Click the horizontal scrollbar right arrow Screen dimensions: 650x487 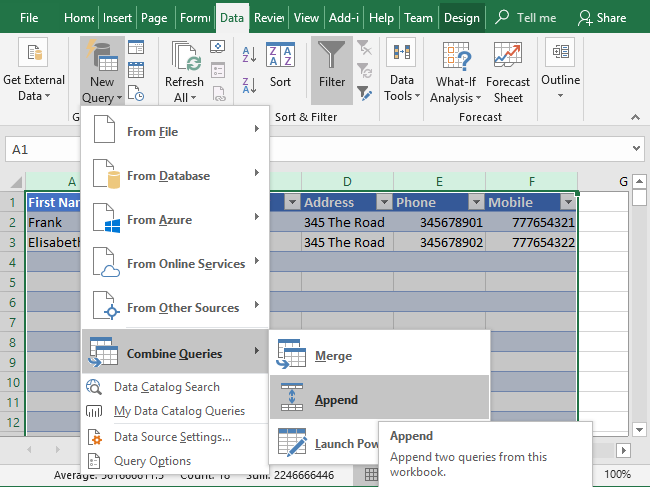pos(623,450)
